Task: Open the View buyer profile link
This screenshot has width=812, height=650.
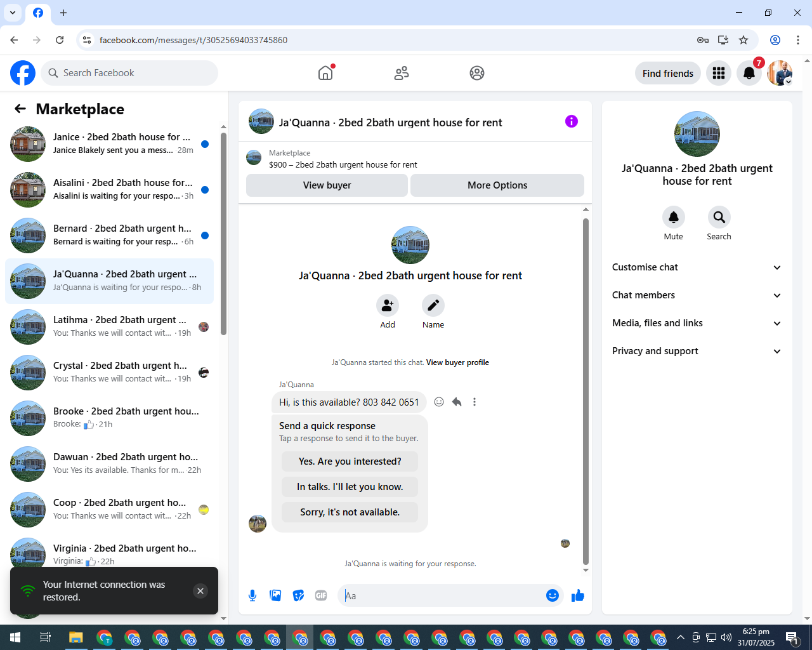Action: tap(457, 362)
